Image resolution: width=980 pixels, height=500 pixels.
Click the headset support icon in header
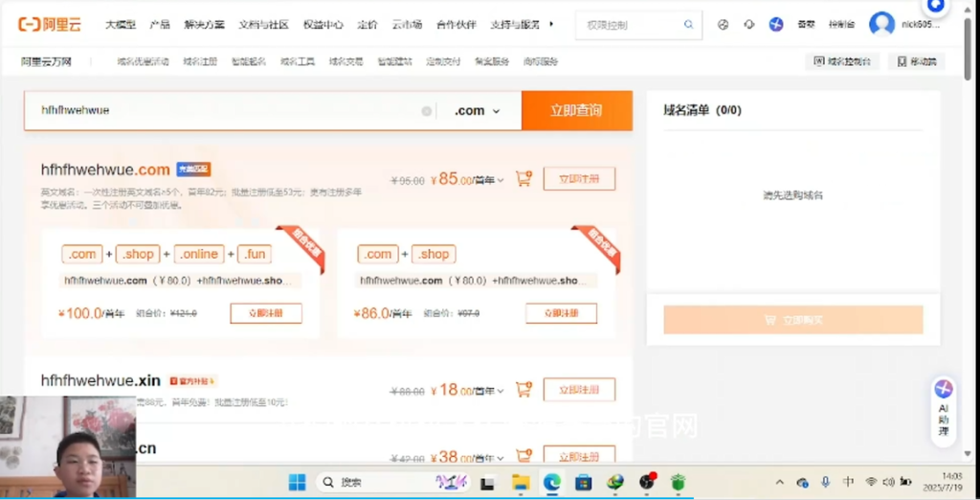tap(749, 25)
